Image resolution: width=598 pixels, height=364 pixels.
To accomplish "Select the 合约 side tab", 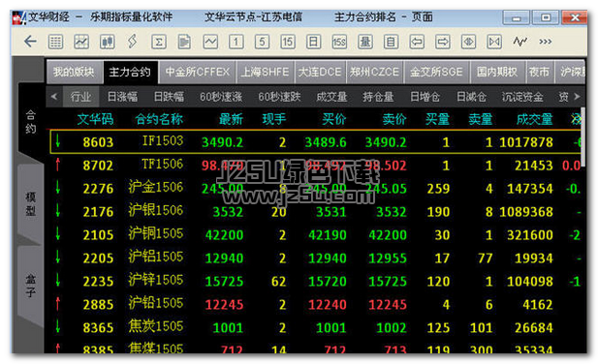I will coord(31,122).
